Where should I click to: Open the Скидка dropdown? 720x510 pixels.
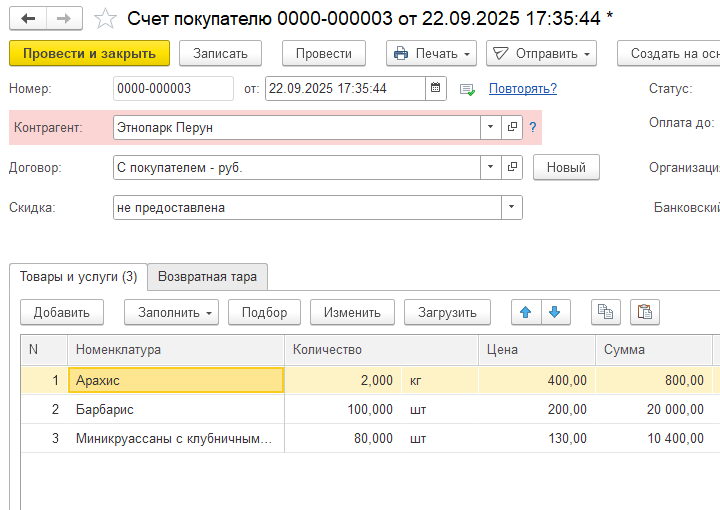[x=512, y=207]
